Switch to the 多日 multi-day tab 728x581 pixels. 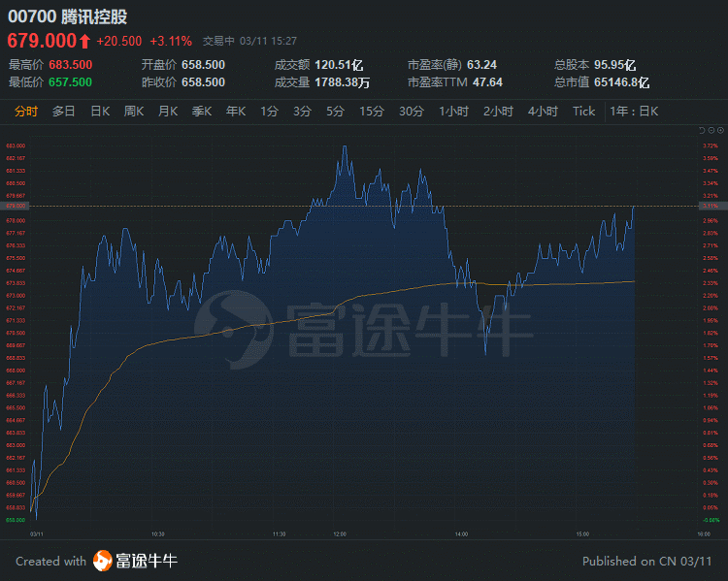click(x=64, y=112)
